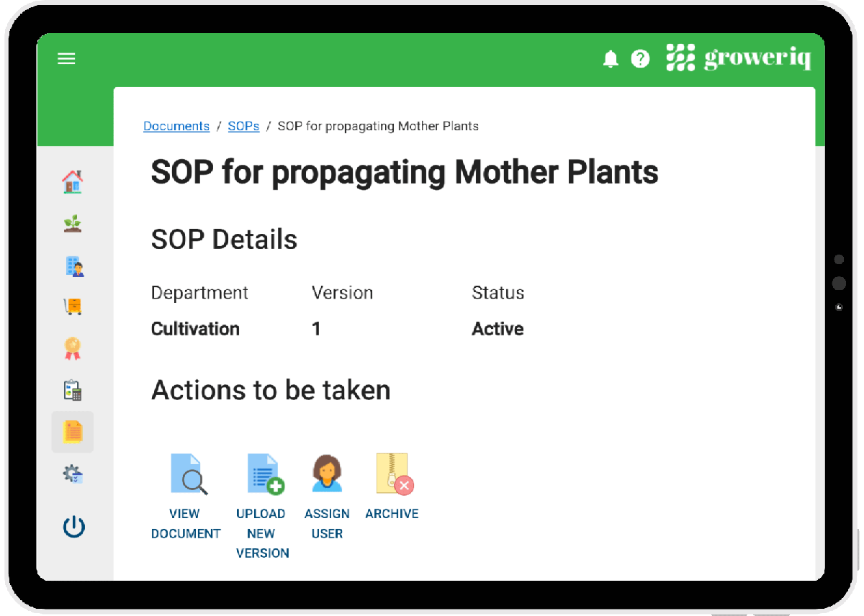Image resolution: width=864 pixels, height=616 pixels.
Task: Click the help question mark icon
Action: click(x=640, y=59)
